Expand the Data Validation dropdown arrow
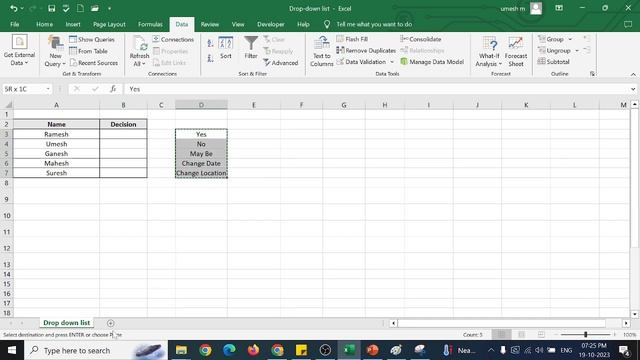The height and width of the screenshot is (360, 640). tap(392, 62)
